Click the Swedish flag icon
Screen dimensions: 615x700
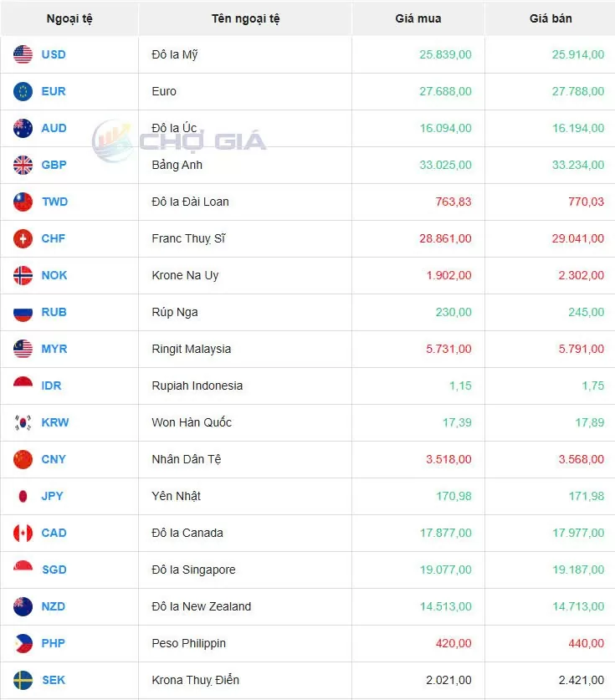[23, 681]
